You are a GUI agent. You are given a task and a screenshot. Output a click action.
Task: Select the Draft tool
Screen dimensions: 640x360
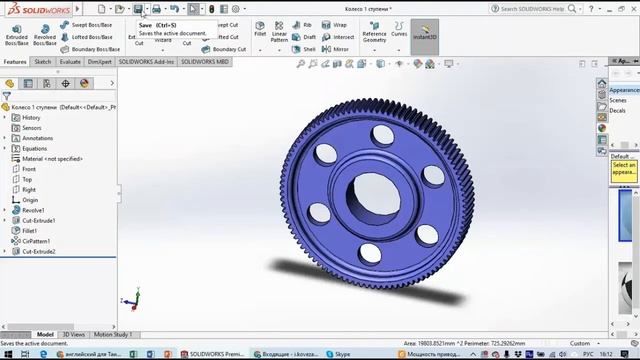click(304, 37)
